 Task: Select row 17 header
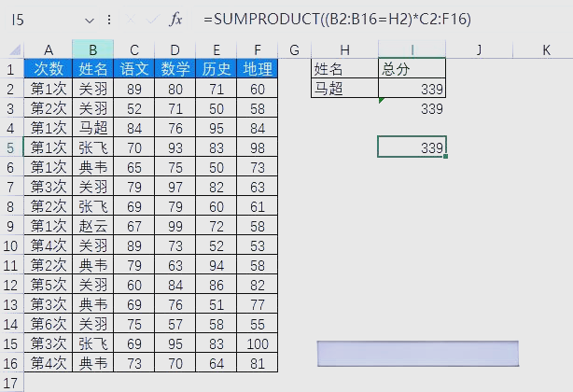click(10, 383)
